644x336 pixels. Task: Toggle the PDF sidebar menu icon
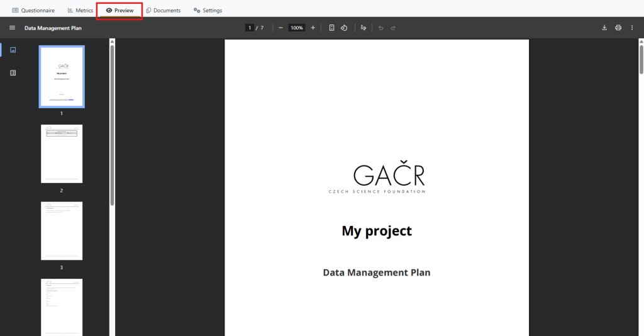[13, 28]
